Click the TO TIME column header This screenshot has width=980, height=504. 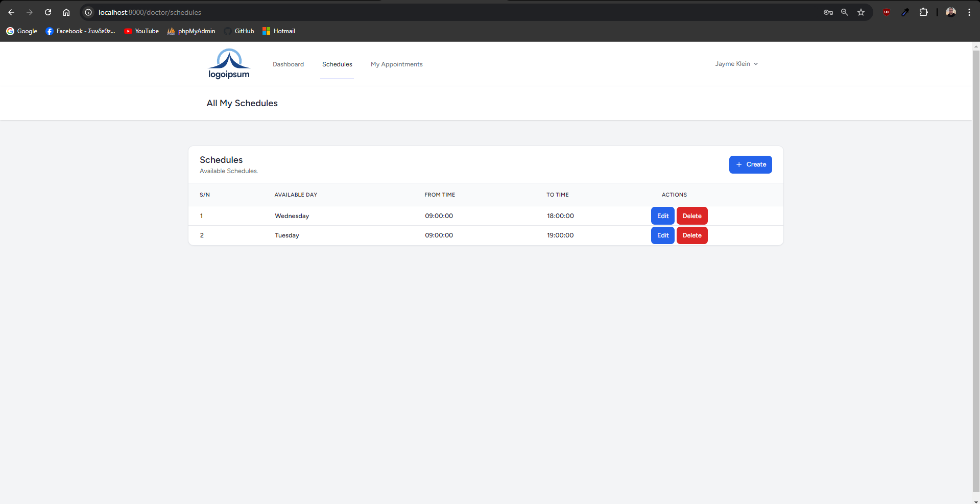(557, 195)
